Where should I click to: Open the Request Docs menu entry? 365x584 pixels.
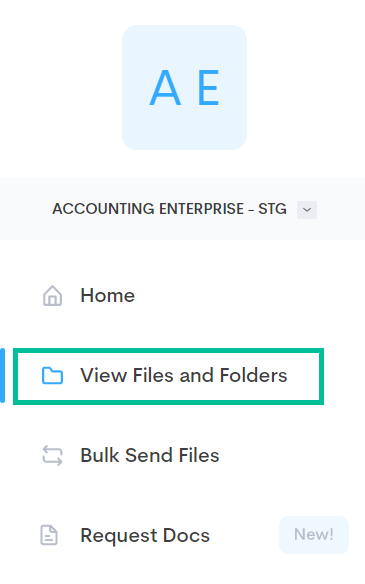[x=145, y=536]
